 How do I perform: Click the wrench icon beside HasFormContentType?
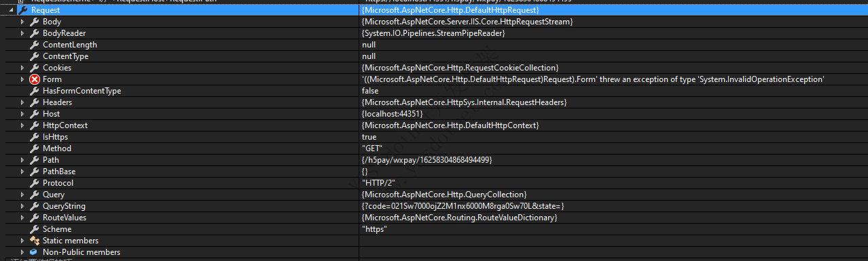(34, 91)
